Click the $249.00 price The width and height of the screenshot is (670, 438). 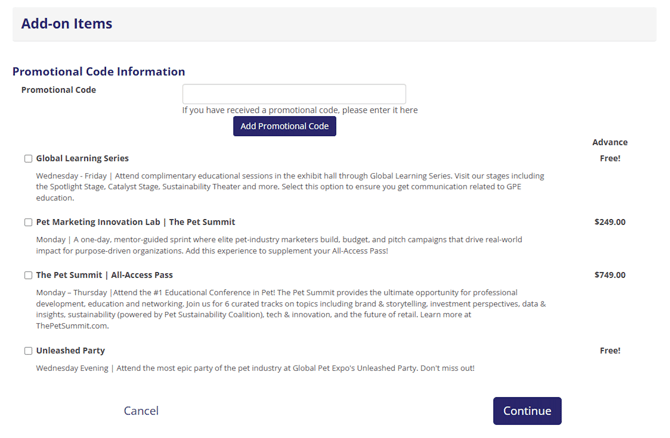[609, 222]
